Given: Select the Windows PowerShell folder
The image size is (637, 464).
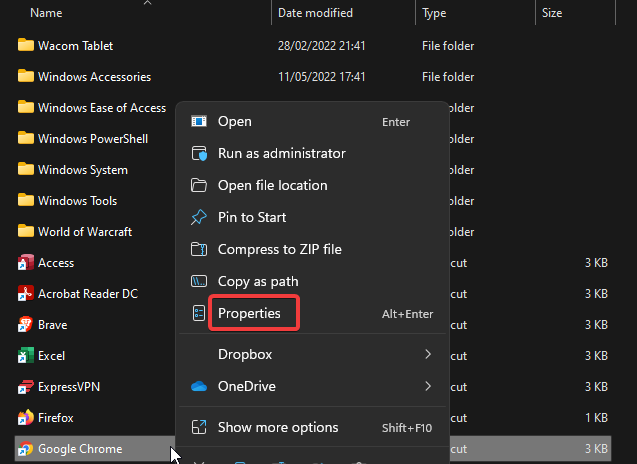Looking at the screenshot, I should coord(95,139).
